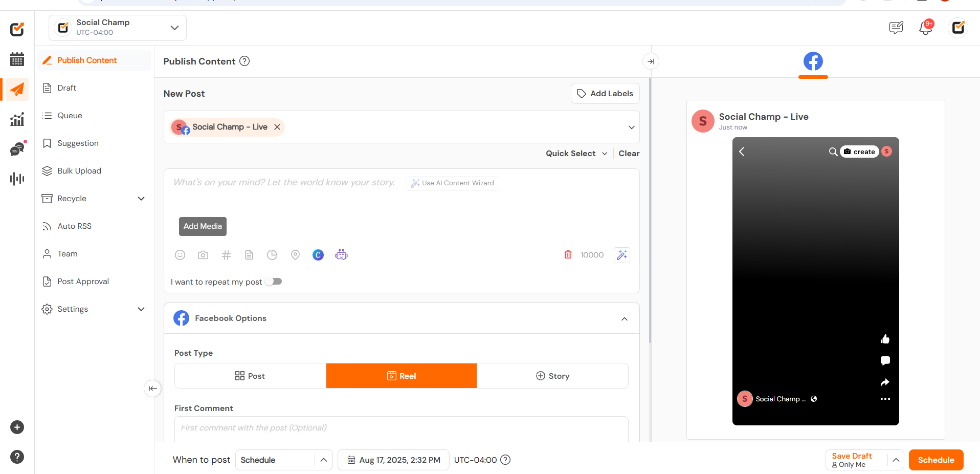Viewport: 980px width, 474px height.
Task: Remove Social Champ - Live account chip
Action: pyautogui.click(x=277, y=127)
